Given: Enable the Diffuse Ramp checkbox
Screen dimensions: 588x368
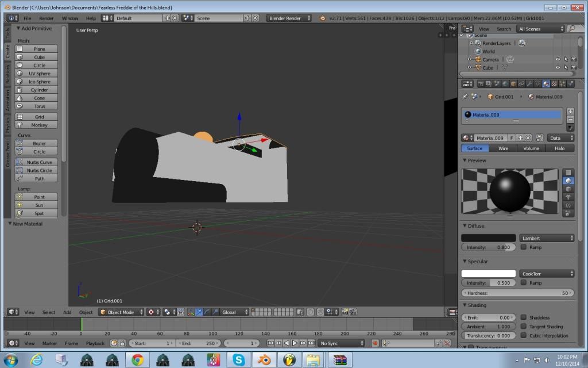Looking at the screenshot, I should click(x=524, y=247).
